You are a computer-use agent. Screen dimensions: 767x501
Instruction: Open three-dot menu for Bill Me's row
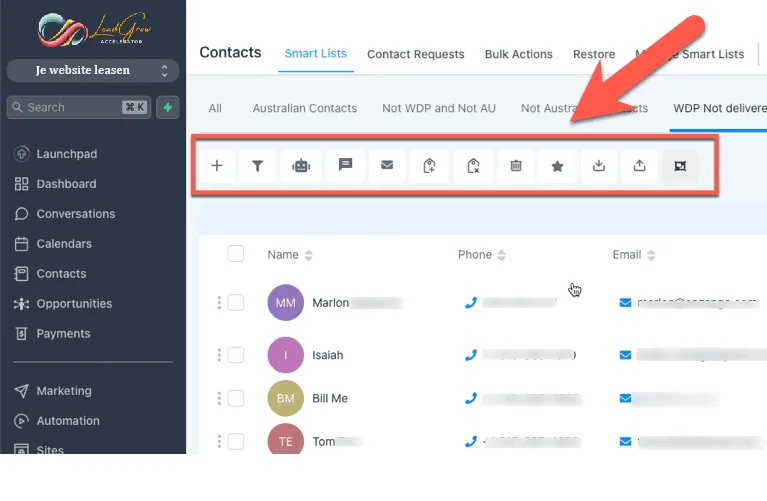[219, 398]
